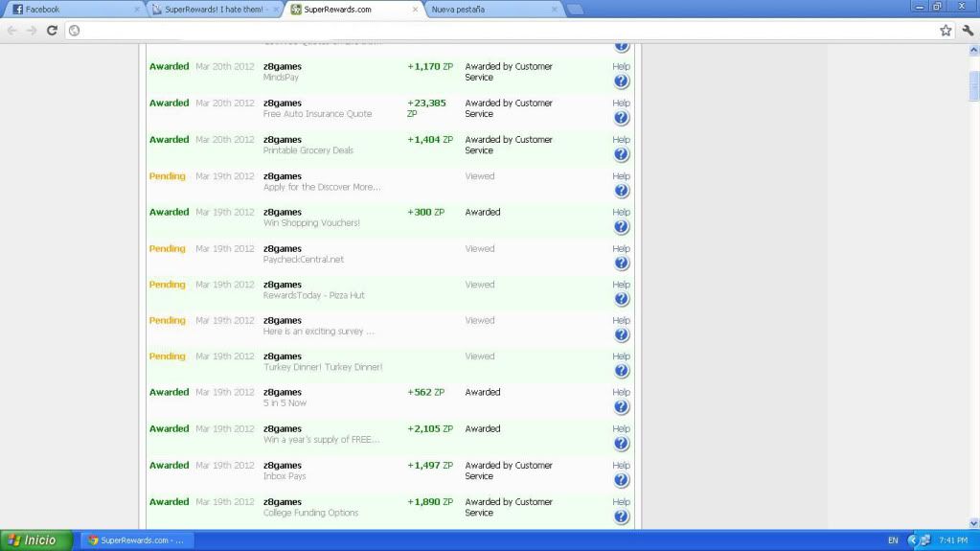The width and height of the screenshot is (980, 551).
Task: Click question mark icon for RewardsToday - Pizza Hut
Action: [621, 299]
